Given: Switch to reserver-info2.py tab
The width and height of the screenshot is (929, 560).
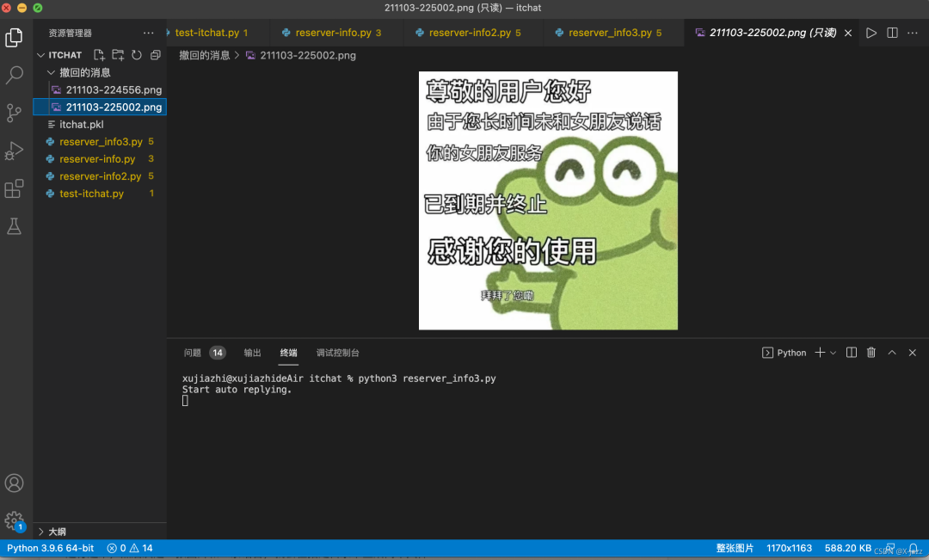Looking at the screenshot, I should 473,33.
